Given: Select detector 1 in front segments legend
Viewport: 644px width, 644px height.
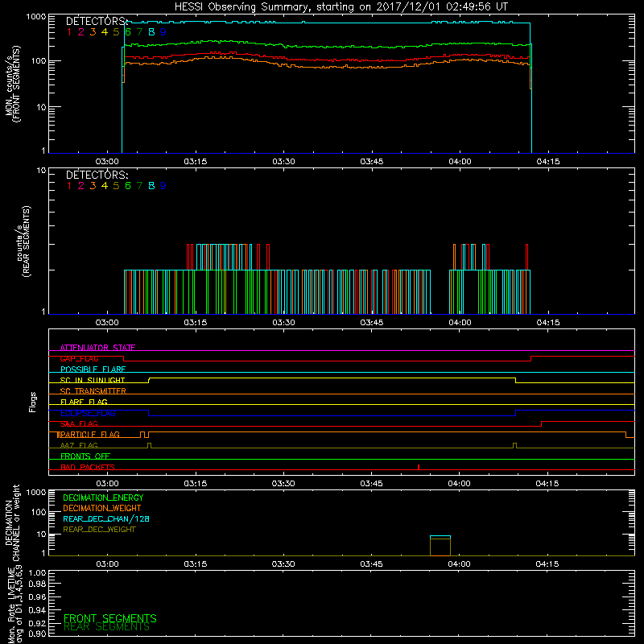Looking at the screenshot, I should 69,31.
